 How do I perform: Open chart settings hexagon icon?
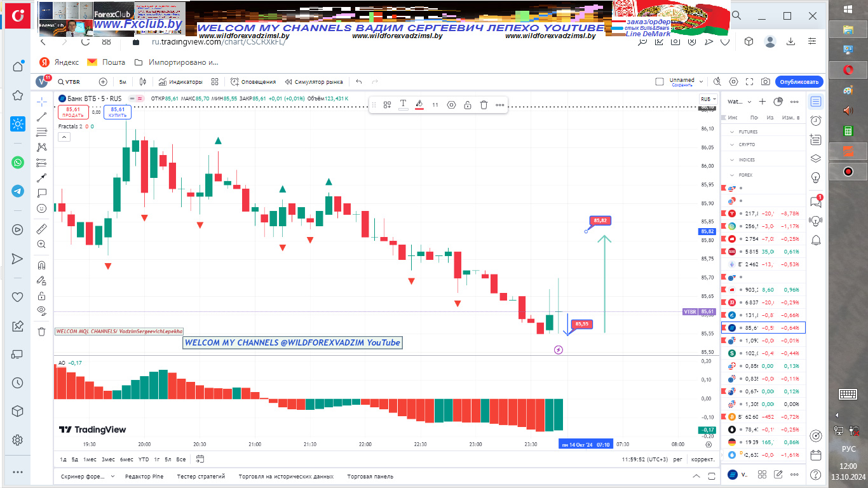point(734,82)
